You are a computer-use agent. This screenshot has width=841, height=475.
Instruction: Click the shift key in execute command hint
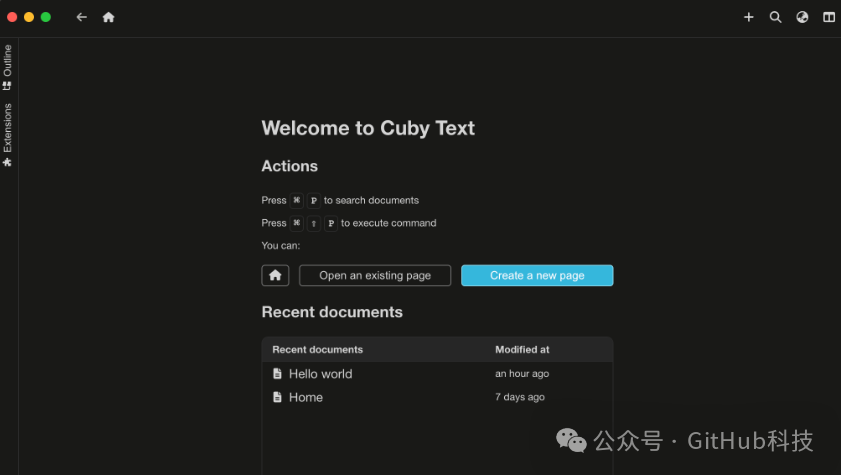coord(314,223)
